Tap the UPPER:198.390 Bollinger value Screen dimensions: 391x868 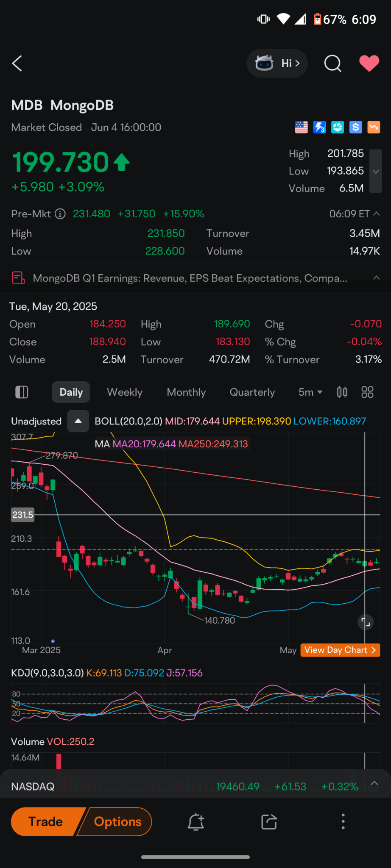tap(257, 422)
